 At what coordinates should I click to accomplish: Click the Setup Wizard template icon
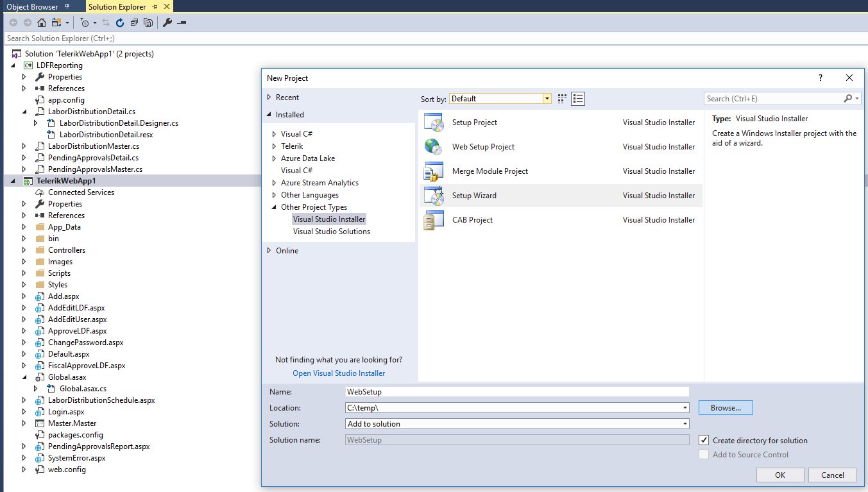434,196
